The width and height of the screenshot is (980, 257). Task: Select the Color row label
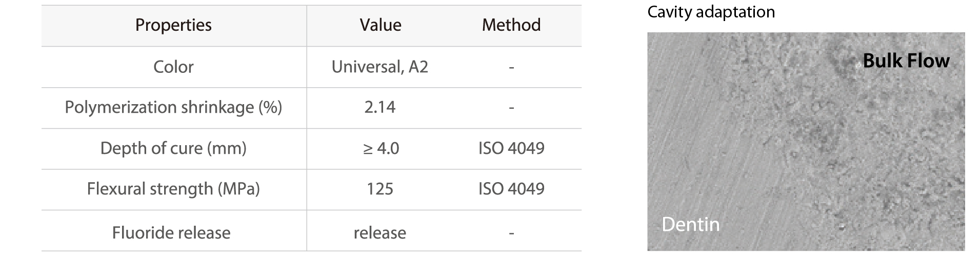click(x=173, y=67)
